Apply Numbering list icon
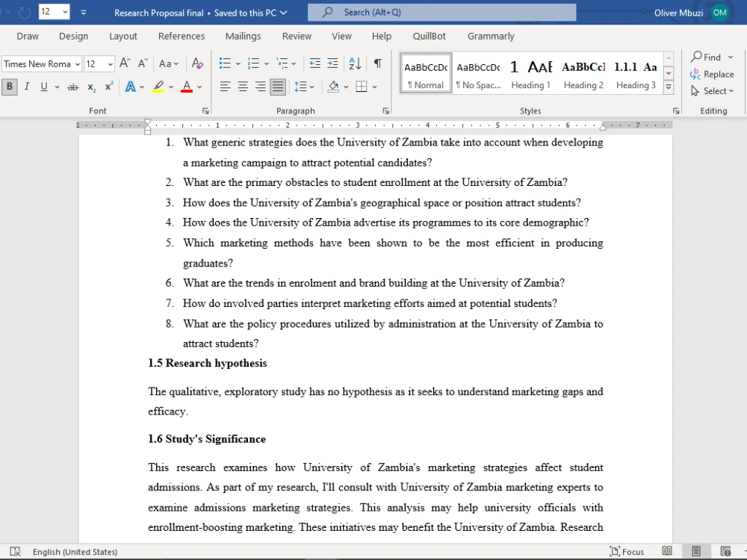Viewport: 747px width, 560px height. click(x=253, y=63)
